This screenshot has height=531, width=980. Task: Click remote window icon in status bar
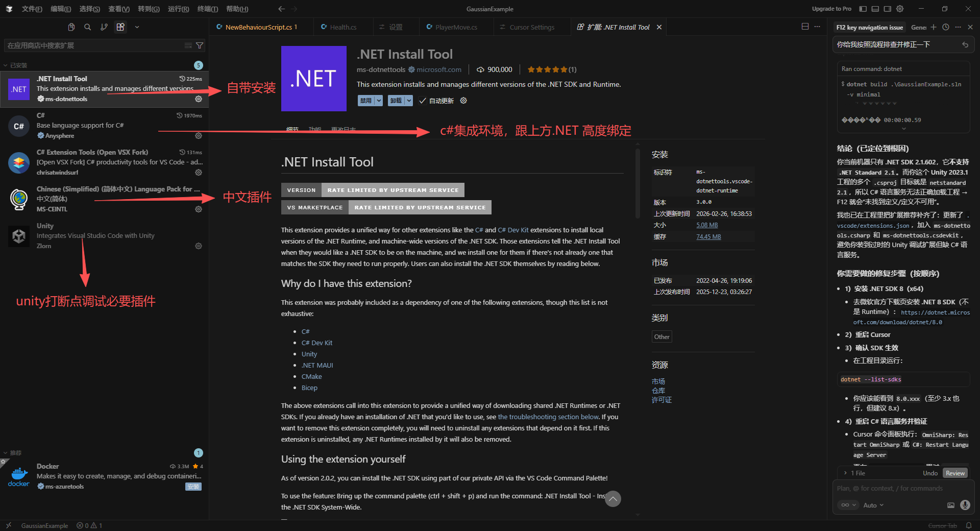9,525
